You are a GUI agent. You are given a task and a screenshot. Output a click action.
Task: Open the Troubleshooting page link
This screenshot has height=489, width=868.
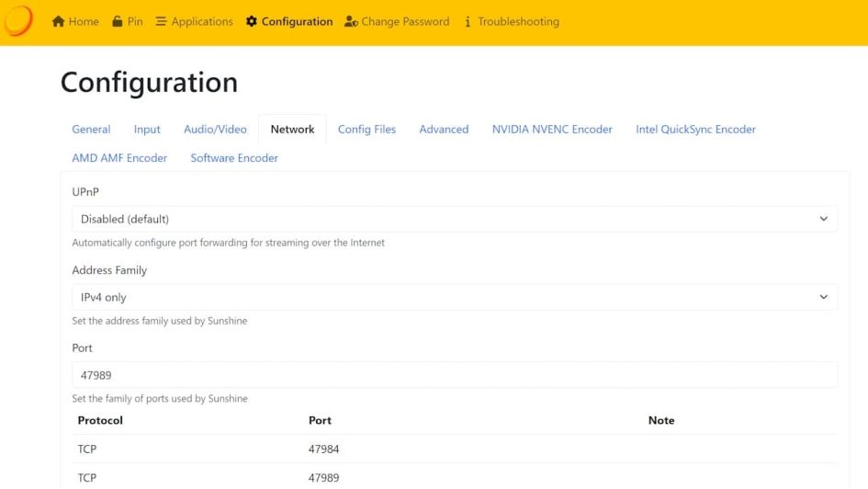[x=518, y=21]
